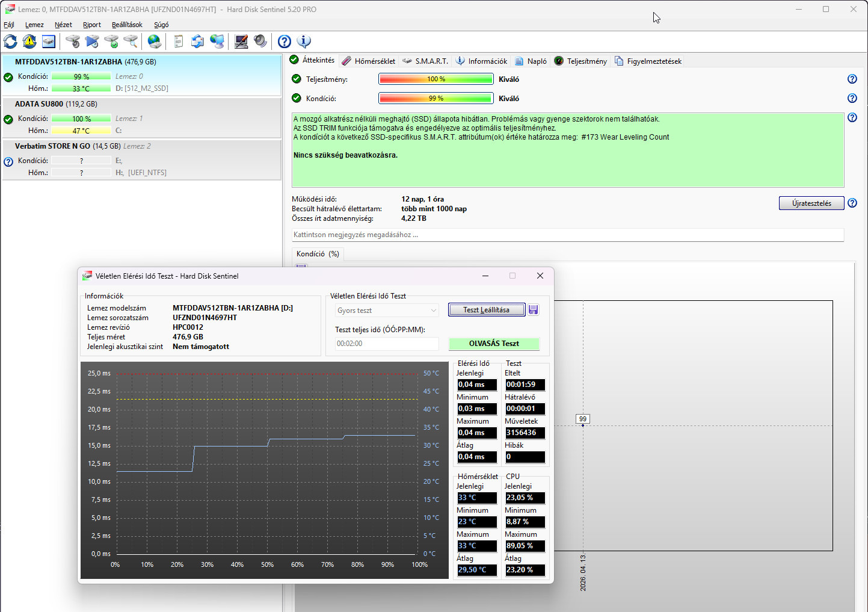The height and width of the screenshot is (612, 868).
Task: Click the help icon beside Kondíció bar
Action: point(852,98)
